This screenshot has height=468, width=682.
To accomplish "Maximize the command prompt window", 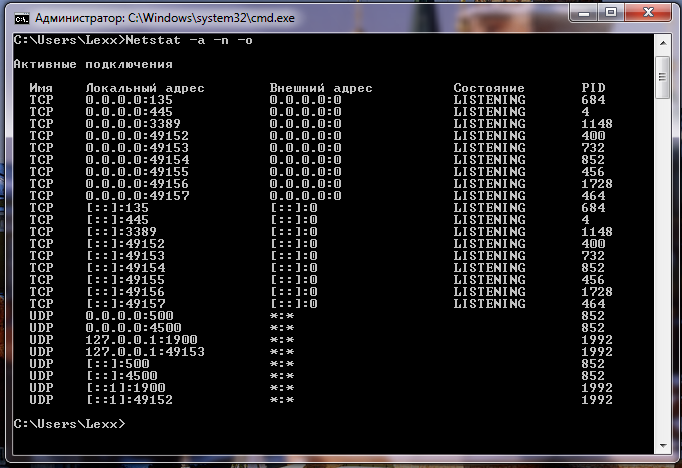I will click(x=612, y=14).
